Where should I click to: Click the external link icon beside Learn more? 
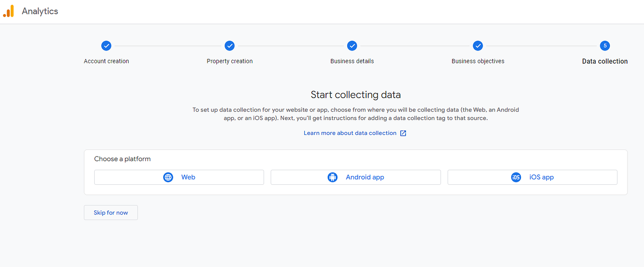pyautogui.click(x=403, y=133)
